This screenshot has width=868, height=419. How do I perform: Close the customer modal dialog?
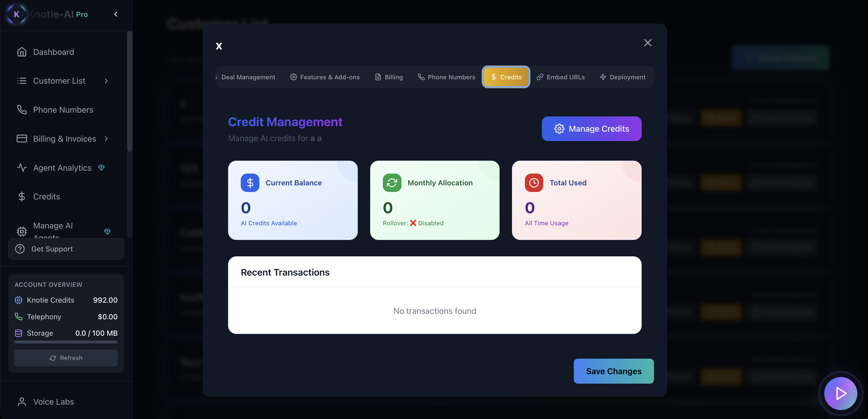pyautogui.click(x=647, y=43)
